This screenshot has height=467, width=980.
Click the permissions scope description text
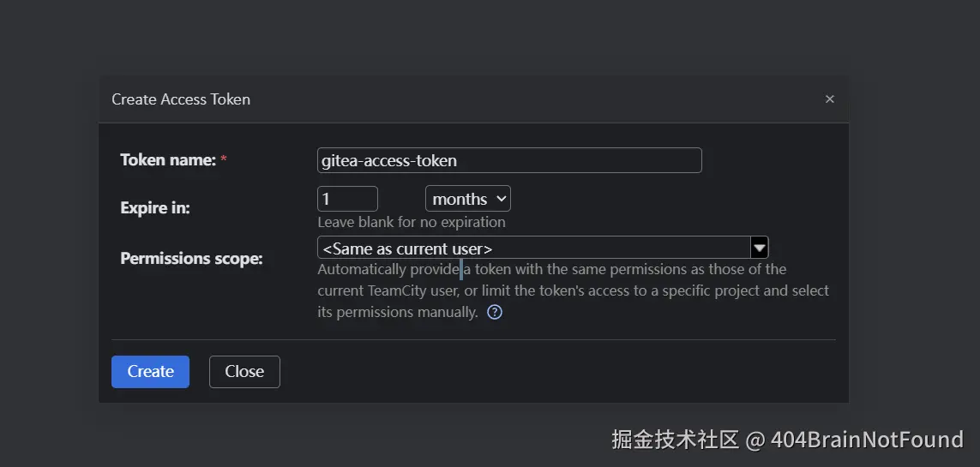[x=573, y=290]
